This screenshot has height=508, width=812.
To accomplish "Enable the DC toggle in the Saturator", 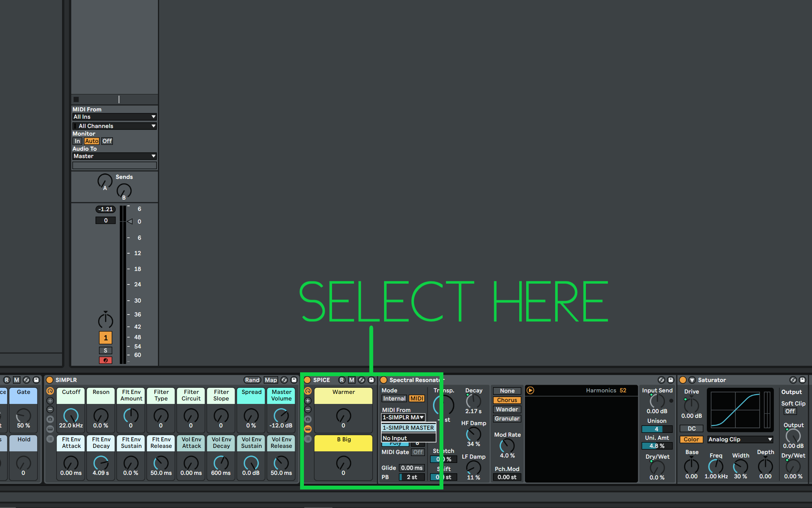I will pos(691,428).
